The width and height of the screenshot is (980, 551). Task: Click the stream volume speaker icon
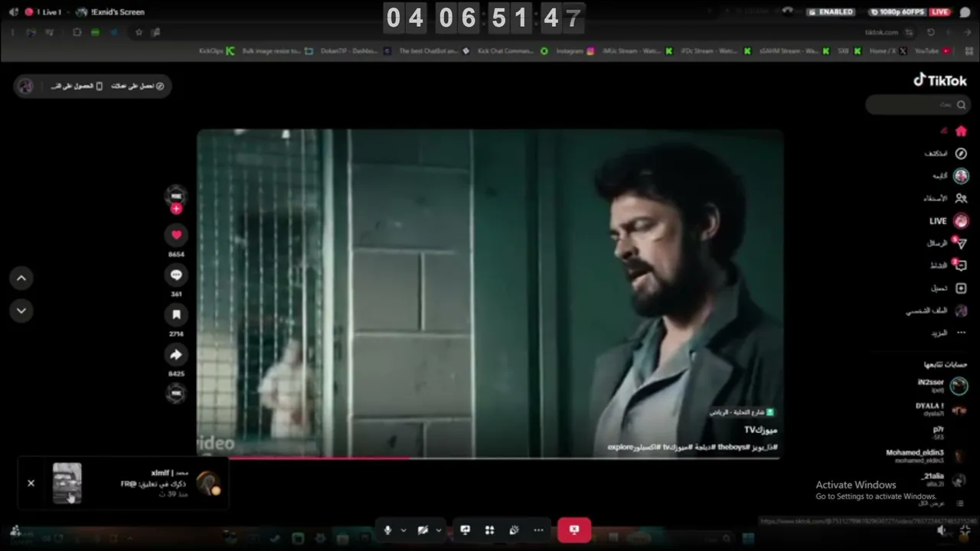click(942, 530)
